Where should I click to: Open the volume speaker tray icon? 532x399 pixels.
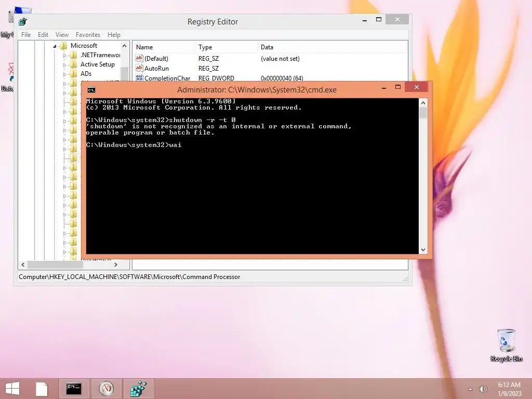[483, 389]
